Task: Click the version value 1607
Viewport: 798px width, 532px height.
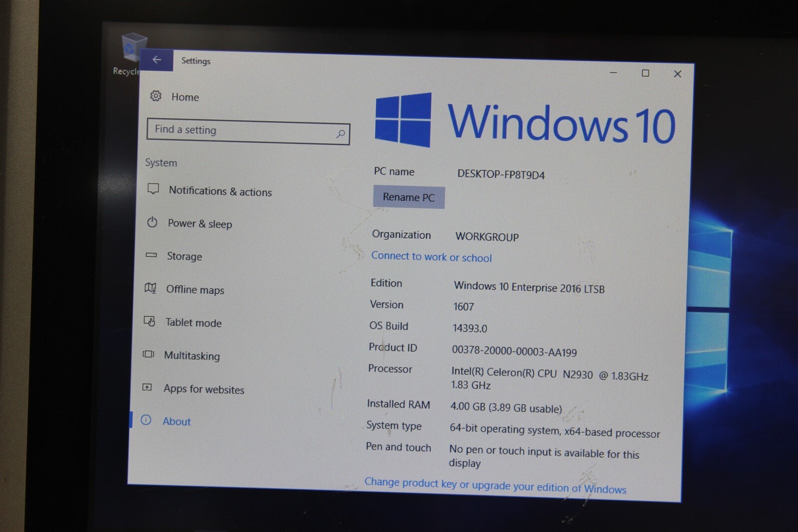Action: (x=463, y=306)
